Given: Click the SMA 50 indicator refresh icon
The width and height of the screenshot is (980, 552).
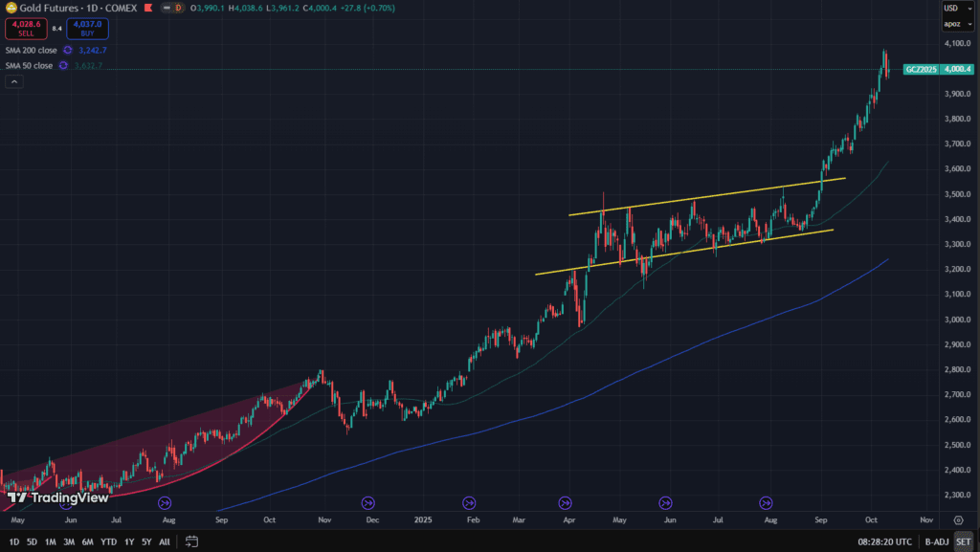Looking at the screenshot, I should point(63,66).
